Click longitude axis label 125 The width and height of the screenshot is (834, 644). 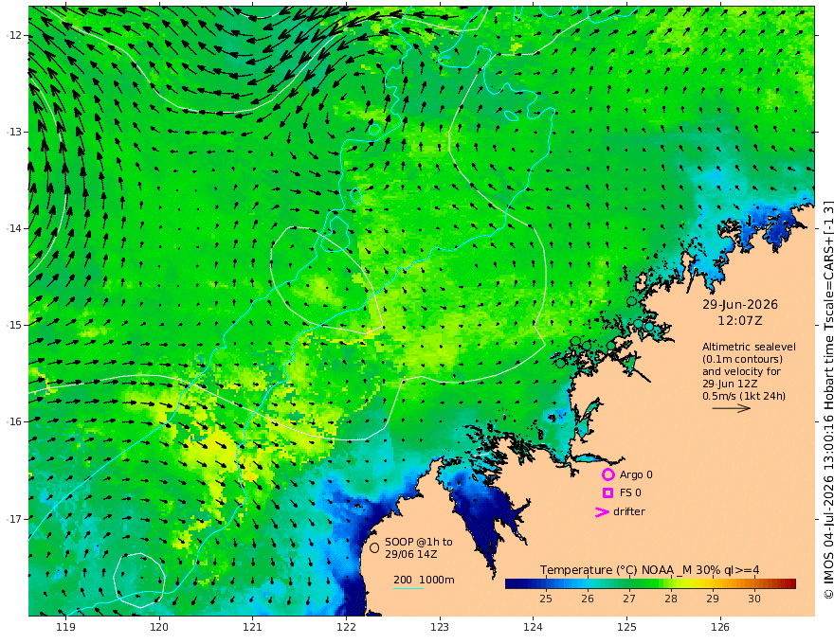[627, 628]
